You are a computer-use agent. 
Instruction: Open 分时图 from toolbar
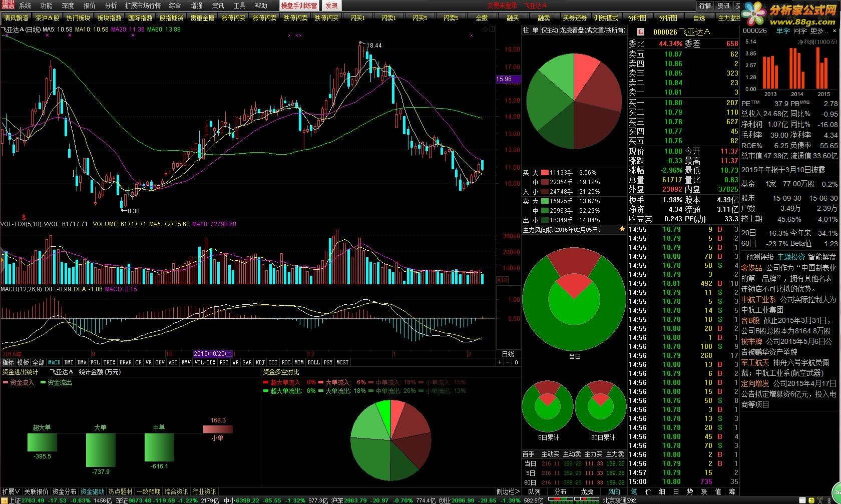(637, 18)
